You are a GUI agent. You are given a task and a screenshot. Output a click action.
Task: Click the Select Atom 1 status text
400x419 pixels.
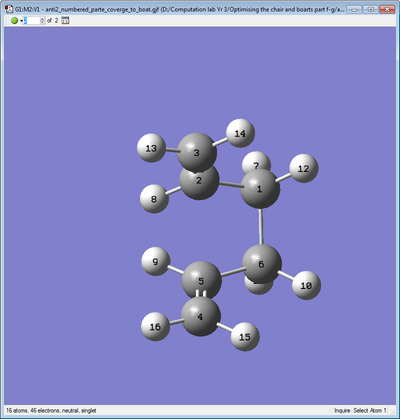coord(370,410)
